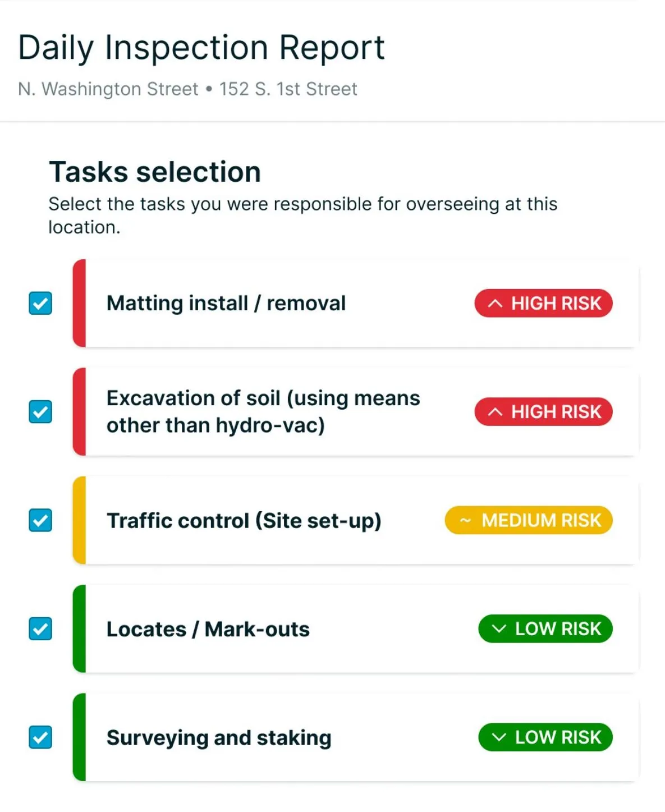The height and width of the screenshot is (812, 665).
Task: Click the Medium Risk badge for Traffic control
Action: click(x=529, y=521)
